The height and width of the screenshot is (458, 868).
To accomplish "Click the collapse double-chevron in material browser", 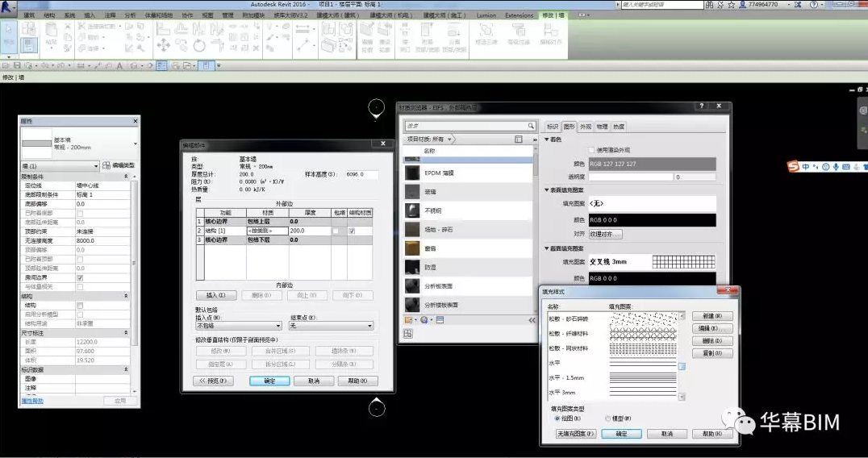I will (x=532, y=320).
